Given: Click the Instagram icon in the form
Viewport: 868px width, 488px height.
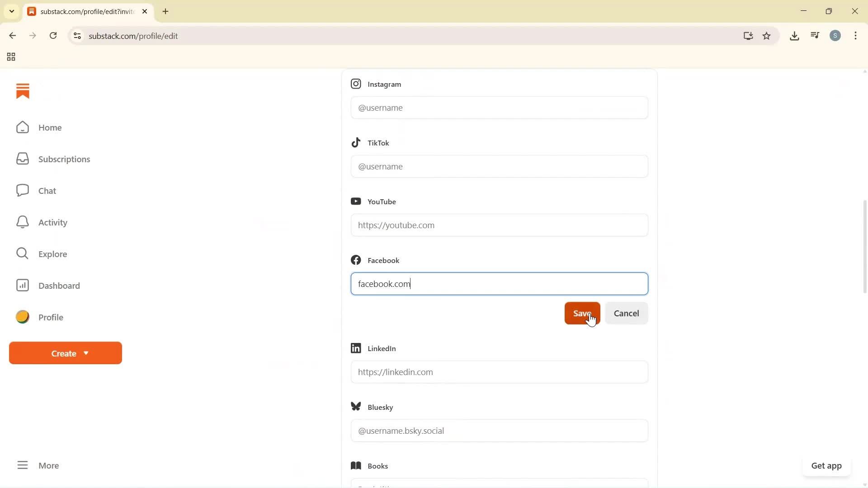Looking at the screenshot, I should (x=356, y=84).
